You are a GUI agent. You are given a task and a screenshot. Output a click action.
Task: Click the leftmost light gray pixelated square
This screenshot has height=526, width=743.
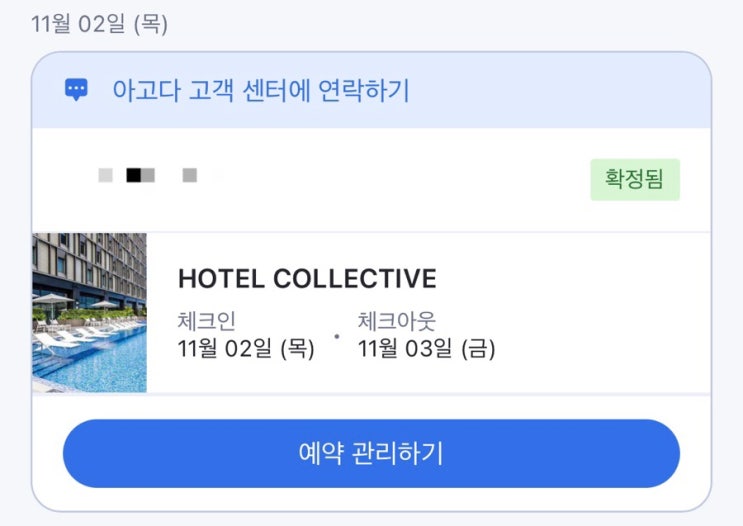105,176
